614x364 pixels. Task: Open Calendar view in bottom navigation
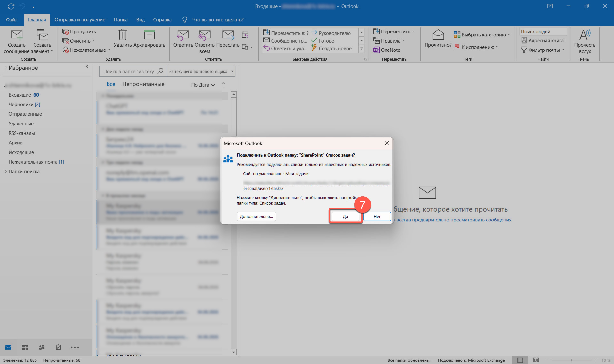[25, 347]
